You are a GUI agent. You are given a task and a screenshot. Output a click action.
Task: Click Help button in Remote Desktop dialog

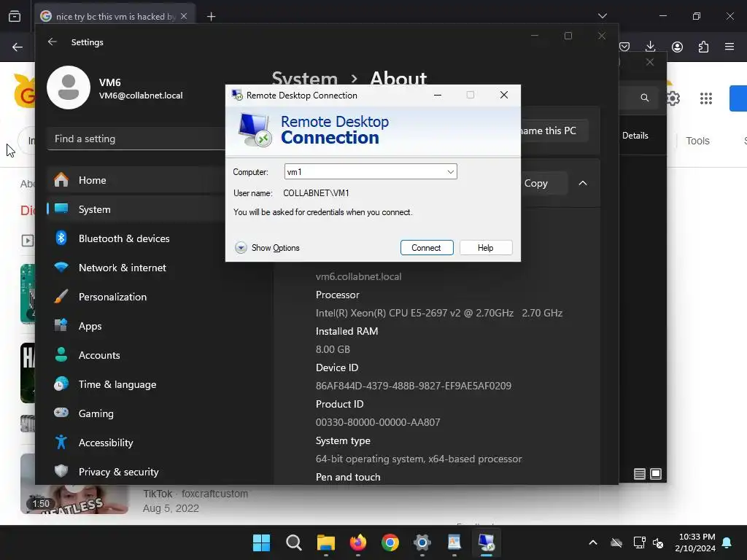(x=485, y=248)
